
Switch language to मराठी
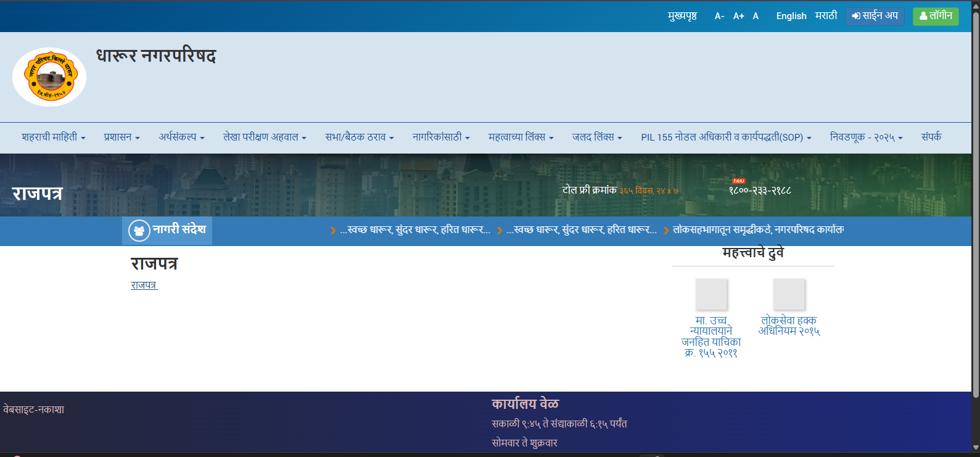[826, 16]
